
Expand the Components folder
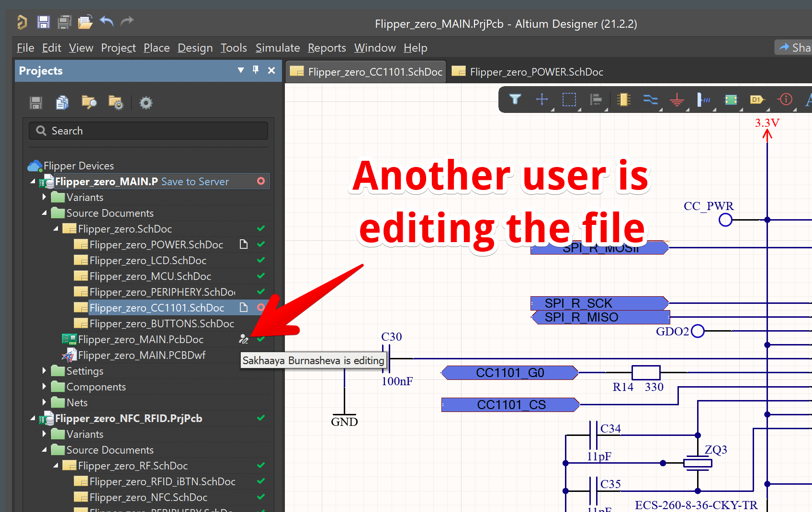point(44,386)
